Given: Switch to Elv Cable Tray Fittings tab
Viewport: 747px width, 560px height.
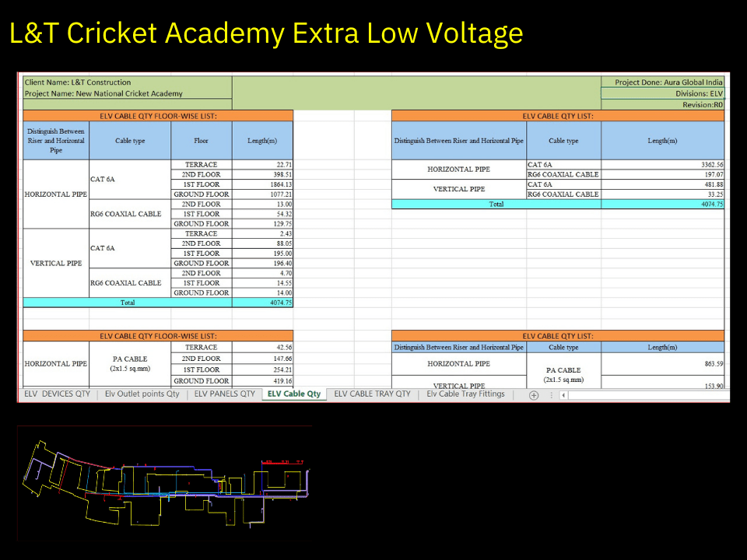Looking at the screenshot, I should click(465, 394).
